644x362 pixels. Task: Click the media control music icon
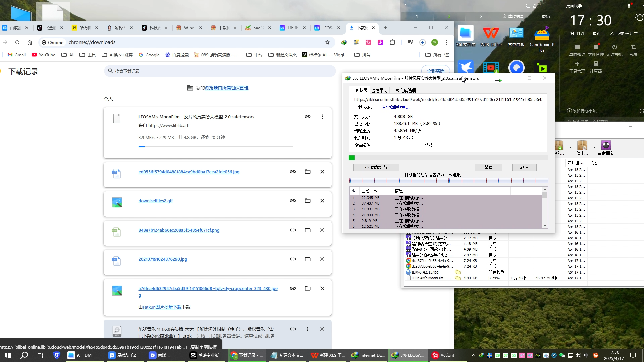411,42
